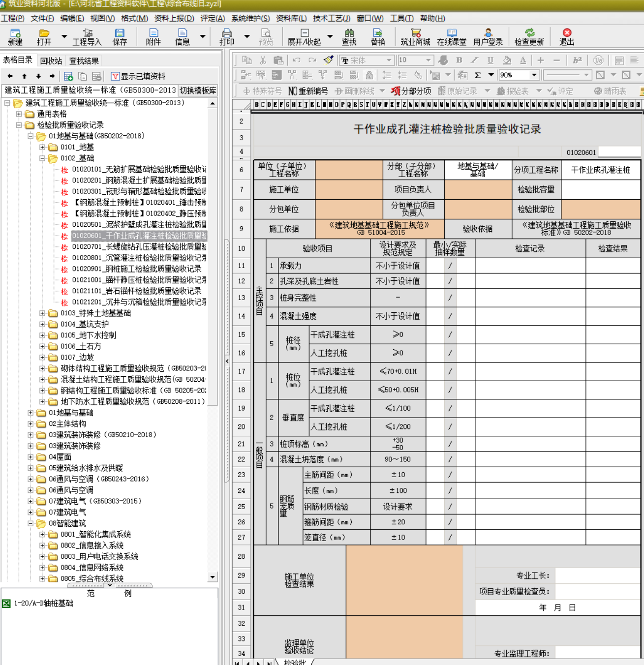Click the 施工单位 orange input cell
The height and width of the screenshot is (665, 644).
tap(349, 189)
